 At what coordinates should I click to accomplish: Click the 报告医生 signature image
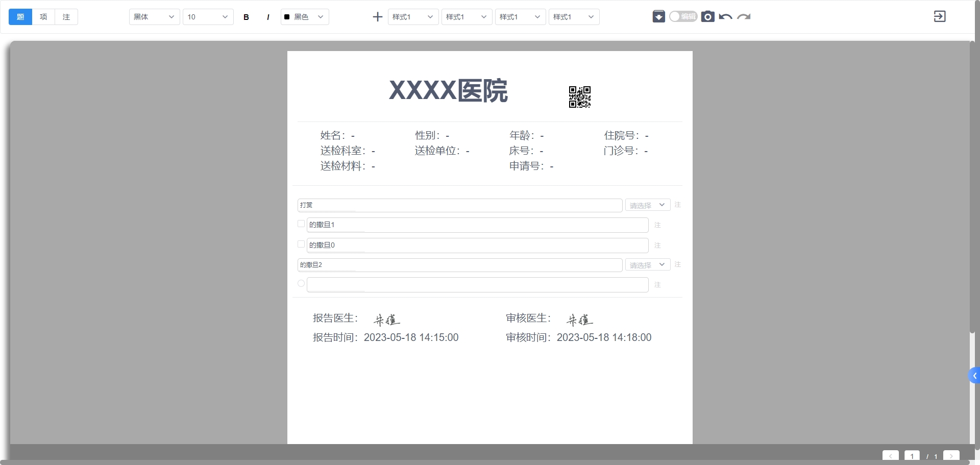pyautogui.click(x=386, y=320)
